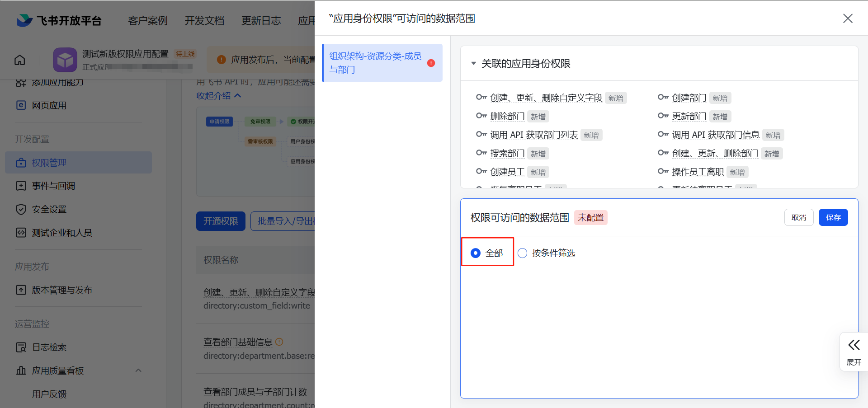Click the key icon beside 更新部门
868x408 pixels.
pyautogui.click(x=663, y=116)
